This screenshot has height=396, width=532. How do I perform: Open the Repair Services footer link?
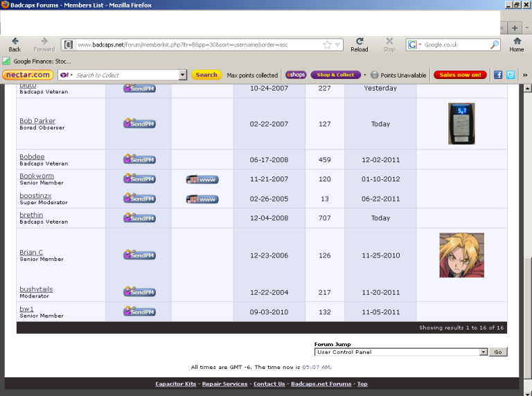point(224,384)
